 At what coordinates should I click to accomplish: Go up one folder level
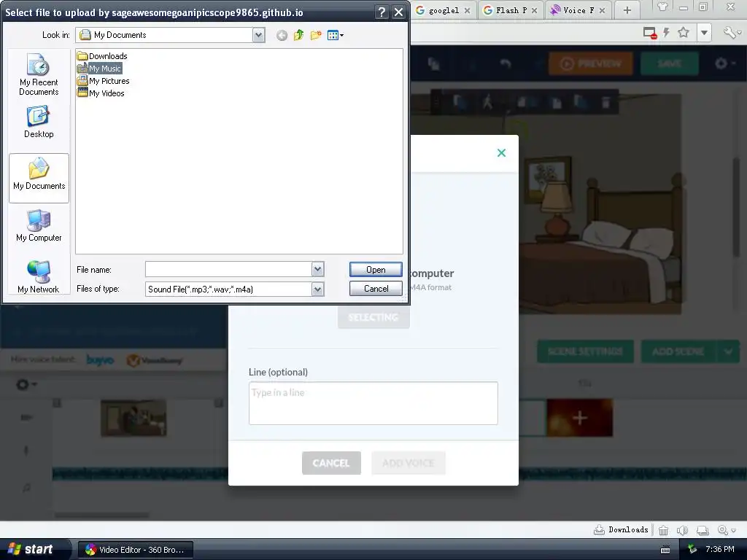[298, 35]
